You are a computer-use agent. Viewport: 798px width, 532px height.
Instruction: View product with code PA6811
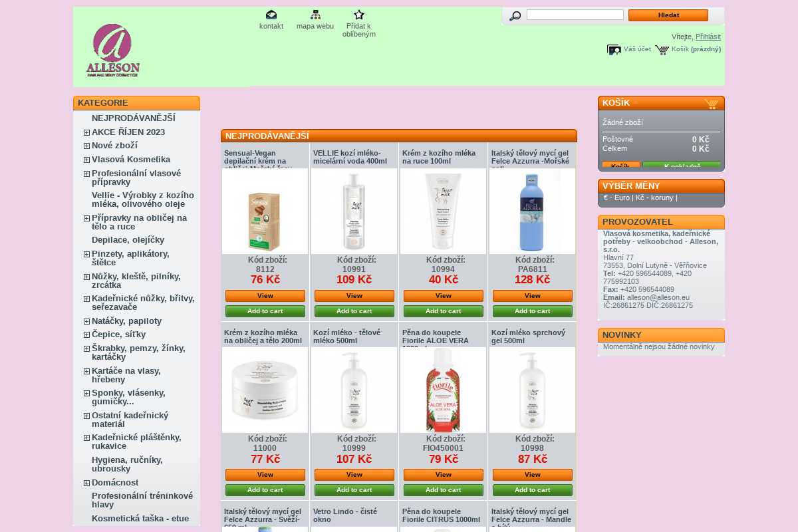click(533, 296)
